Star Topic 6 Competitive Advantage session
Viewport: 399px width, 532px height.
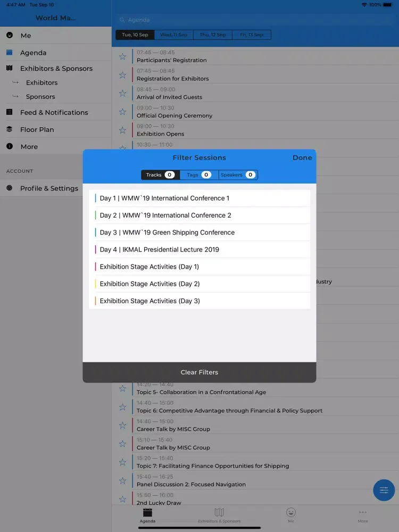[122, 407]
